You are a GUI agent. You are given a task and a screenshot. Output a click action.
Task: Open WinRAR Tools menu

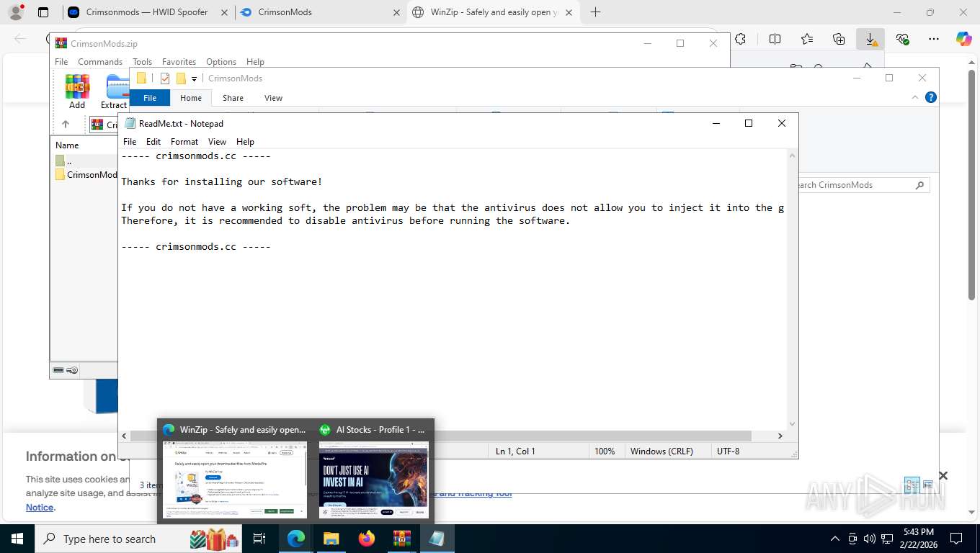click(143, 62)
